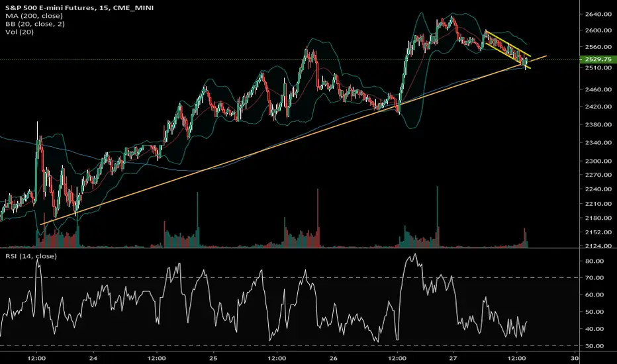This screenshot has width=617, height=364.
Task: Click the 2380.00 price axis label
Action: click(x=598, y=124)
